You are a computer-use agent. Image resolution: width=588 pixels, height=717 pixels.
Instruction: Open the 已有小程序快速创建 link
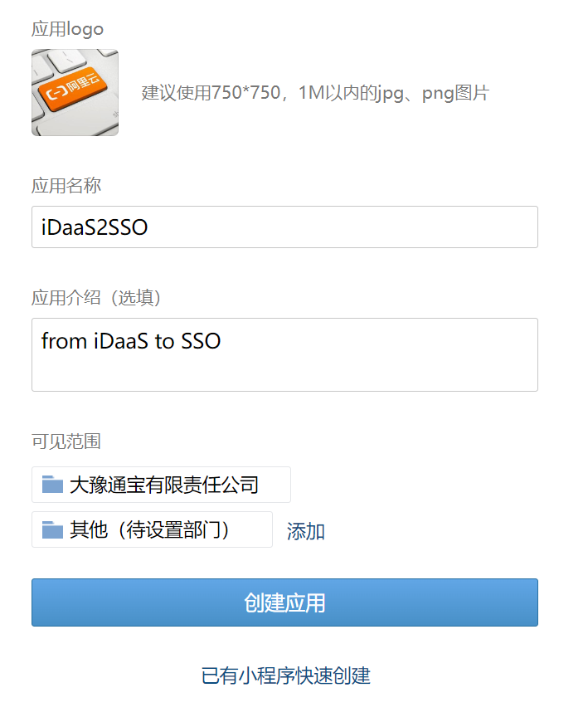click(285, 676)
